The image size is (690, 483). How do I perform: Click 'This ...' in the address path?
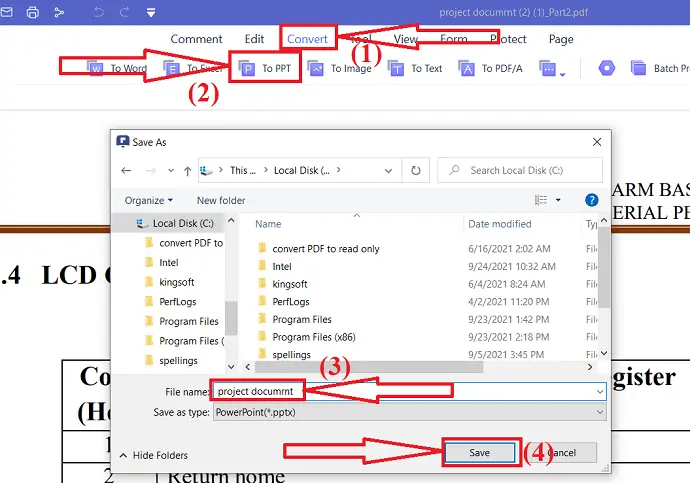point(242,170)
